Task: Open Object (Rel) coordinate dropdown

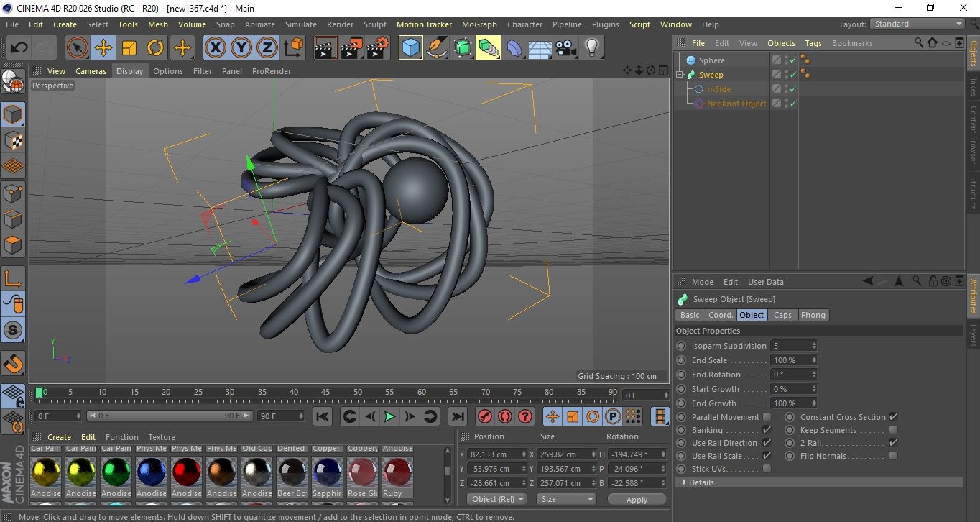Action: (496, 499)
